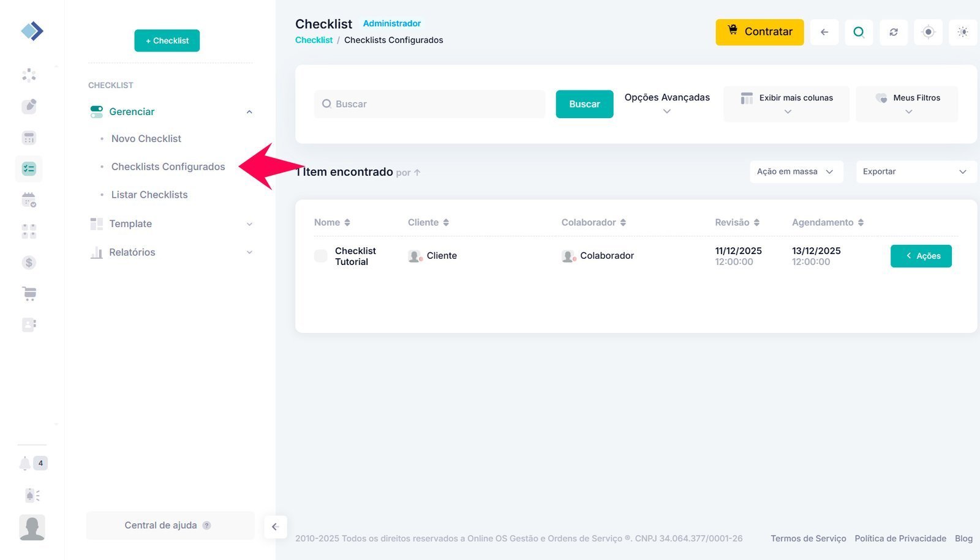Open Listar Checklists menu item
This screenshot has height=560, width=980.
149,195
